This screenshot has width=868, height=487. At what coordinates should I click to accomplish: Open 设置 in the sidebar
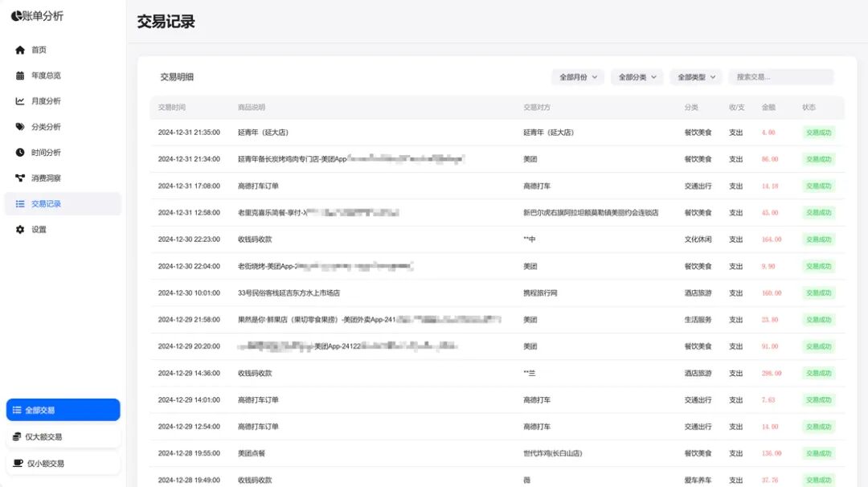(63, 229)
